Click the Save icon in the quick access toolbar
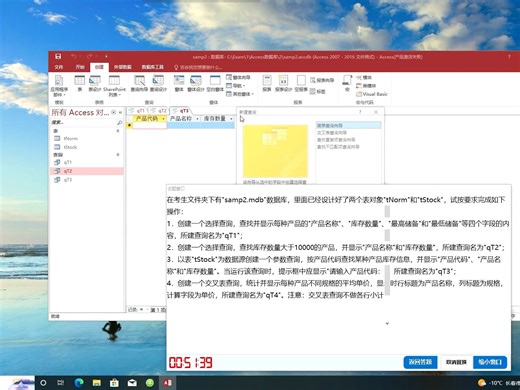 coord(58,56)
